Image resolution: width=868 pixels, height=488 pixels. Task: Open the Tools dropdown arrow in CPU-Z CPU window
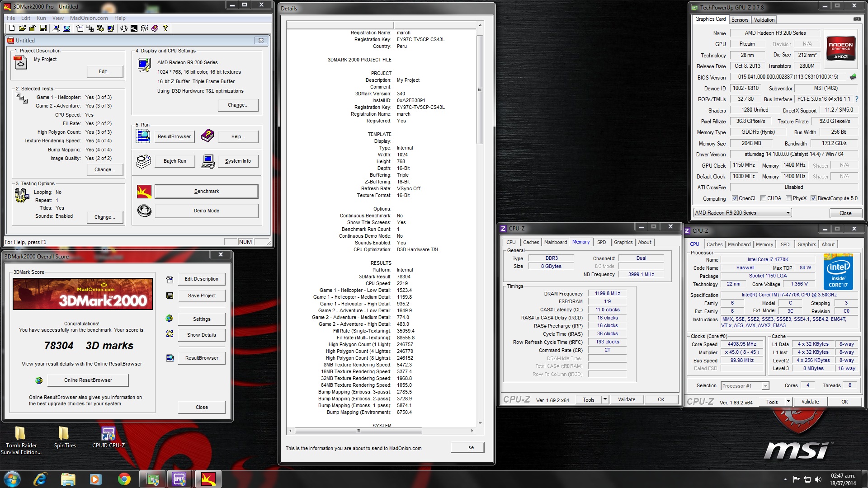788,402
